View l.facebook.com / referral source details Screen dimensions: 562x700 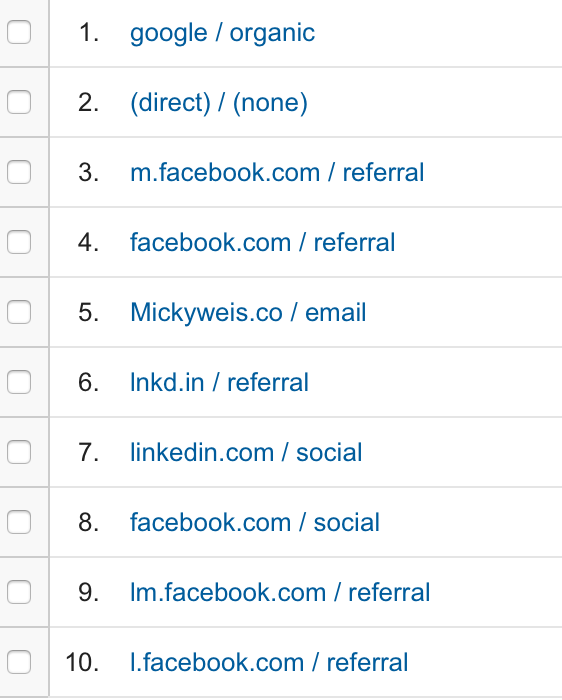coord(269,662)
